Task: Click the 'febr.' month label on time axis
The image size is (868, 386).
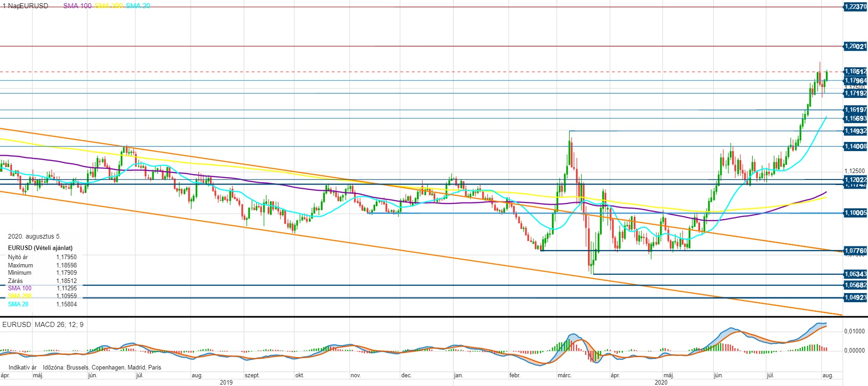Action: pos(515,375)
